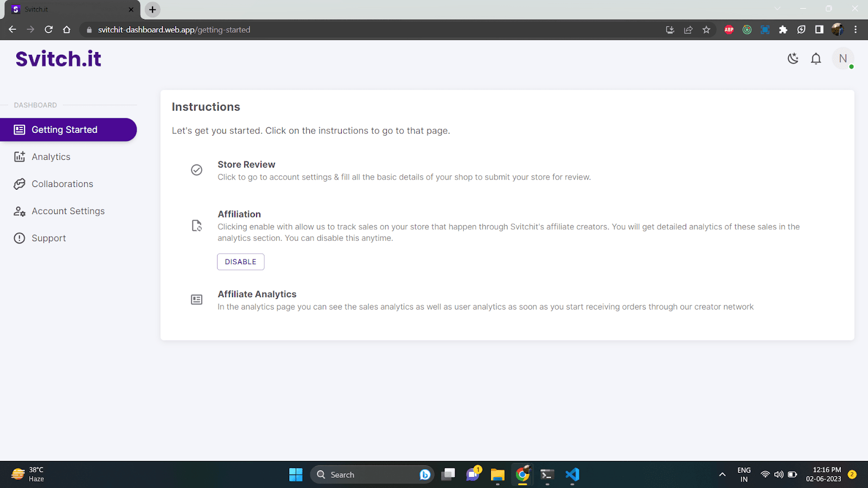Open the weather widget showing 38°C Haze
The width and height of the screenshot is (868, 488).
coord(28,474)
